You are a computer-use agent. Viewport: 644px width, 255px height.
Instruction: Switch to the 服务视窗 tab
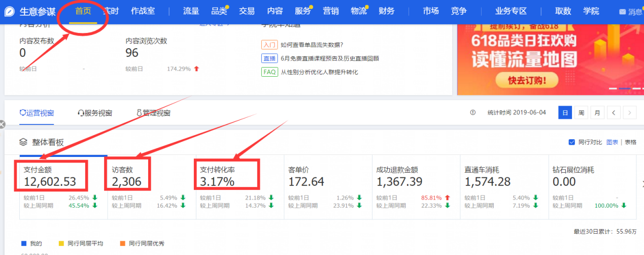[95, 113]
